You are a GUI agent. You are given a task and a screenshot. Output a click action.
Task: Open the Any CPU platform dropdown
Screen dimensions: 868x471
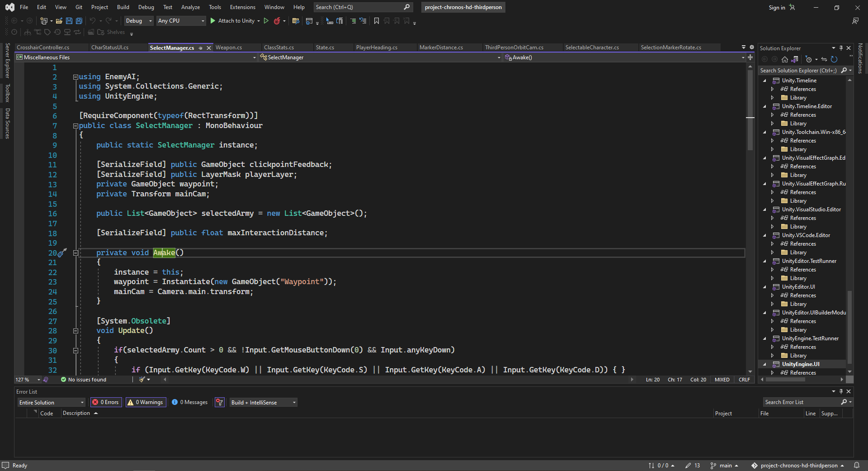tap(181, 21)
